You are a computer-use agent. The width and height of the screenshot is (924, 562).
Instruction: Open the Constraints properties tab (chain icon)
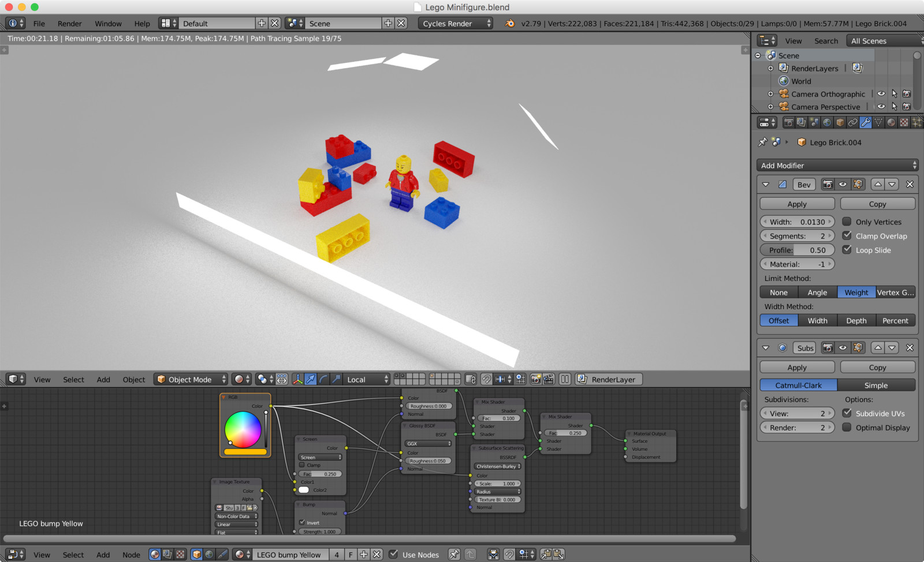coord(852,122)
